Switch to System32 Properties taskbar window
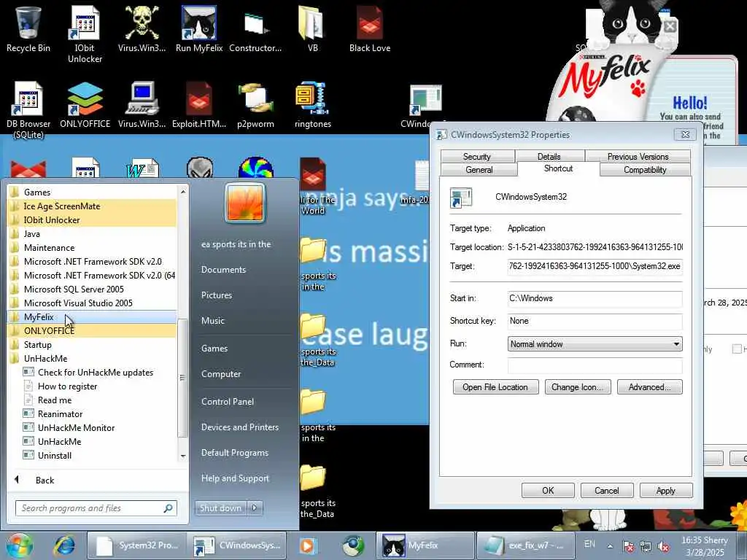Screen dimensions: 747x560 tap(137, 545)
